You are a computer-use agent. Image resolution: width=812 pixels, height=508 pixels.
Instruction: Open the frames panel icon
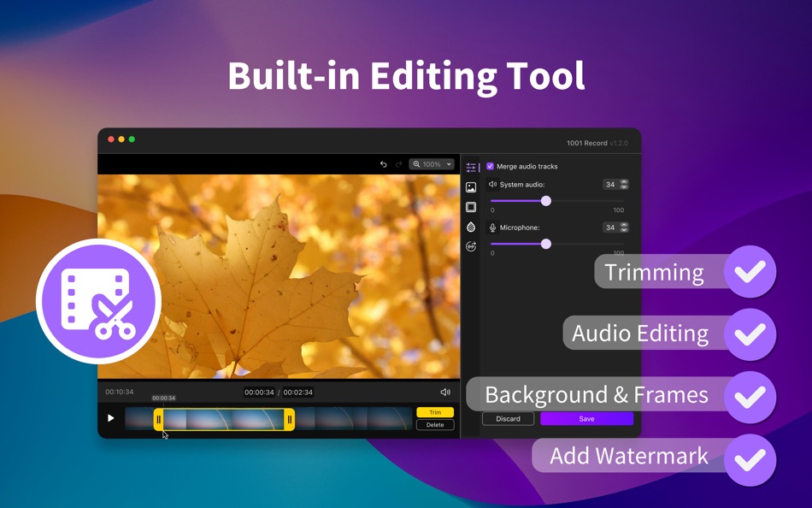click(x=471, y=207)
